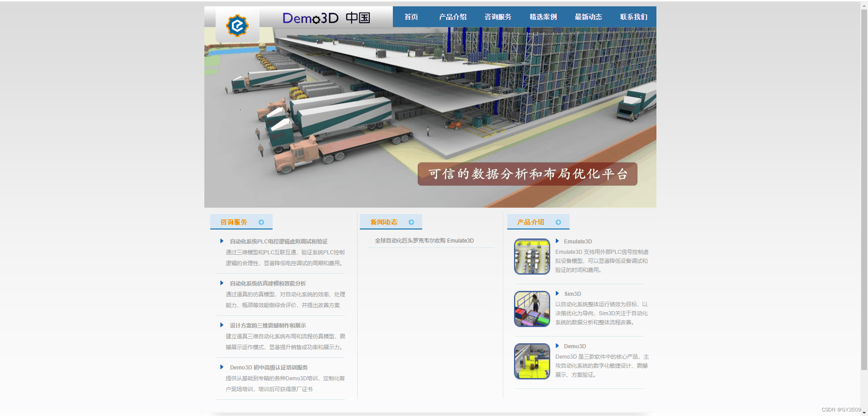Open the Emulate3D product title link
This screenshot has height=416, width=868.
[578, 242]
